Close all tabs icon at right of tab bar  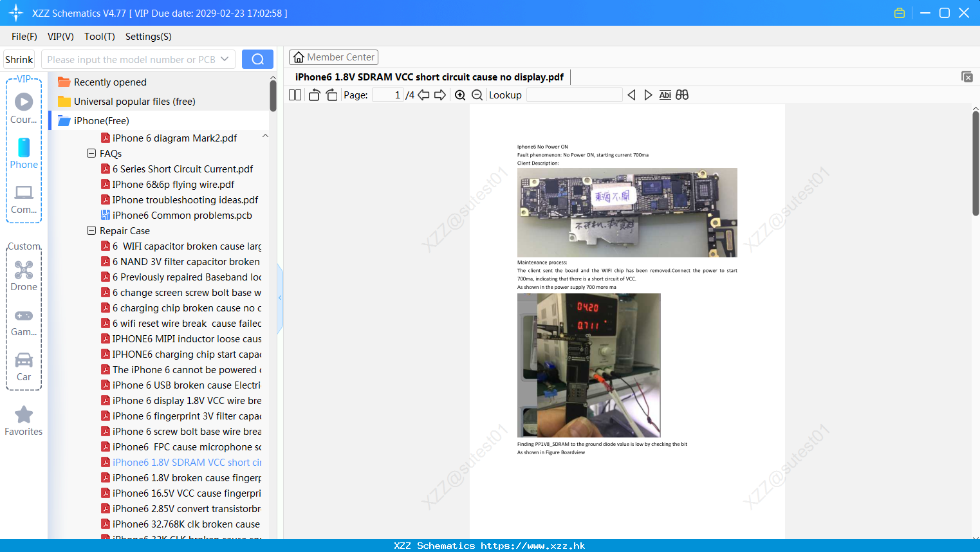click(x=967, y=77)
